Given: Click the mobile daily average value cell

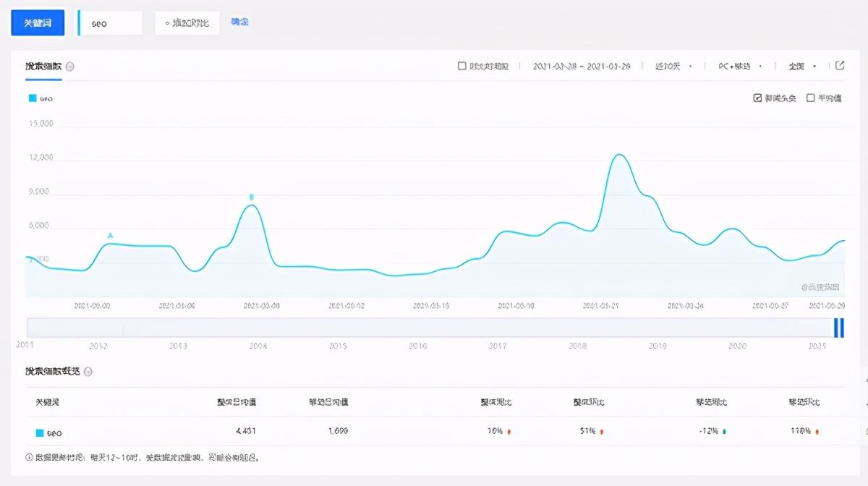Looking at the screenshot, I should (337, 431).
